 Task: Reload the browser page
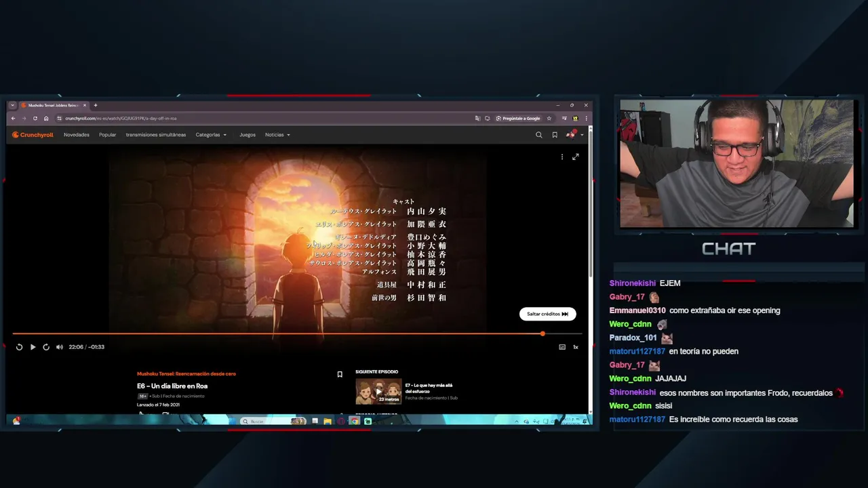(35, 118)
